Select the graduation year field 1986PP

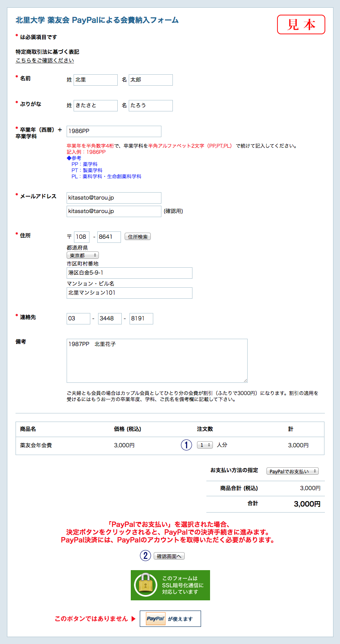click(114, 131)
